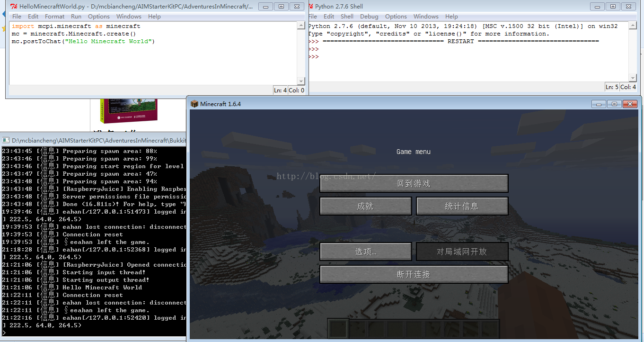
Task: Open Windows menu in HelloMinecraftWorld.py editor
Action: click(x=129, y=16)
